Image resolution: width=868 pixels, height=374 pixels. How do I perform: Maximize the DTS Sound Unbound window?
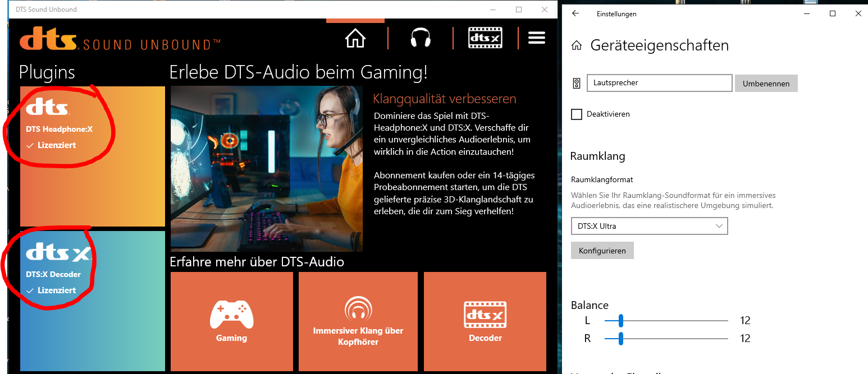pyautogui.click(x=519, y=10)
